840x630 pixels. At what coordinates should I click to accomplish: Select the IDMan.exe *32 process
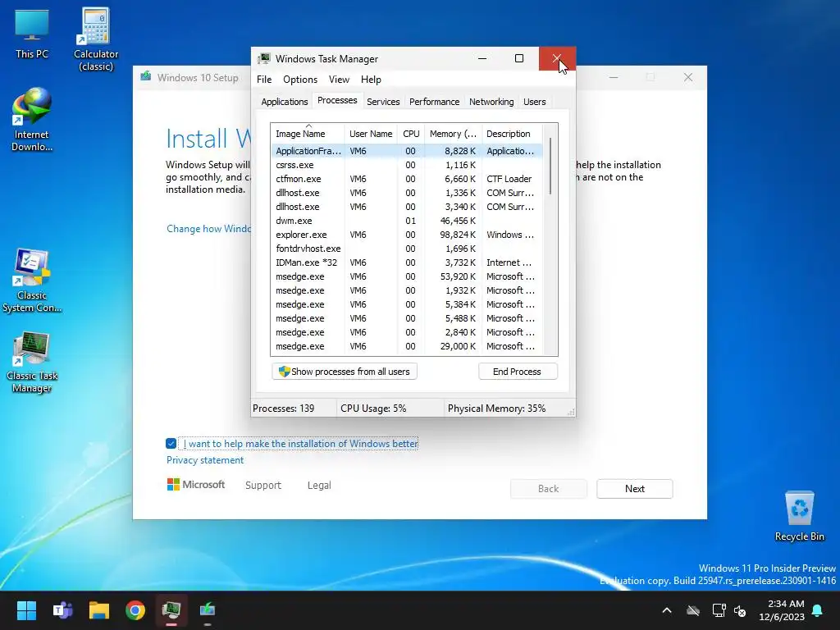click(407, 262)
